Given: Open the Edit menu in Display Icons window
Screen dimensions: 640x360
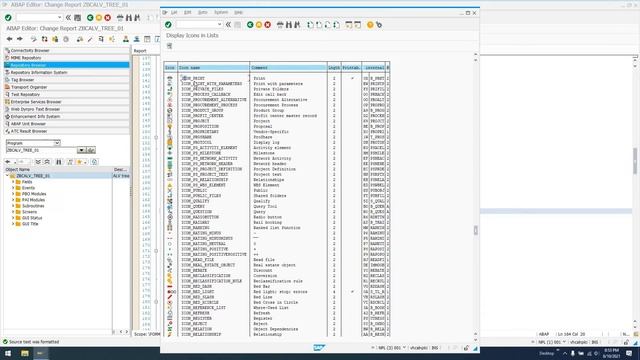Looking at the screenshot, I should point(187,13).
